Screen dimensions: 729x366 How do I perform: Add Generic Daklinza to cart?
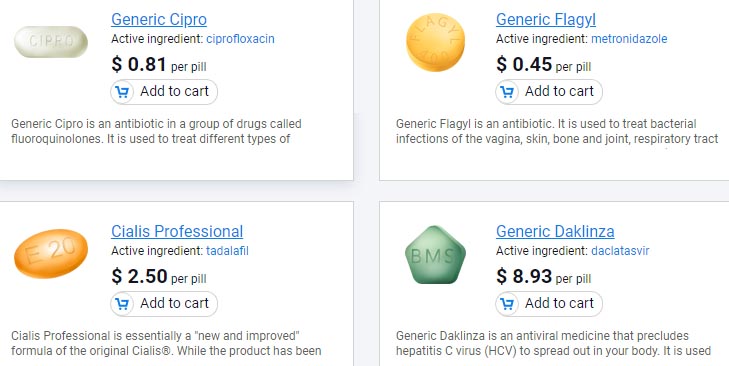pyautogui.click(x=549, y=304)
